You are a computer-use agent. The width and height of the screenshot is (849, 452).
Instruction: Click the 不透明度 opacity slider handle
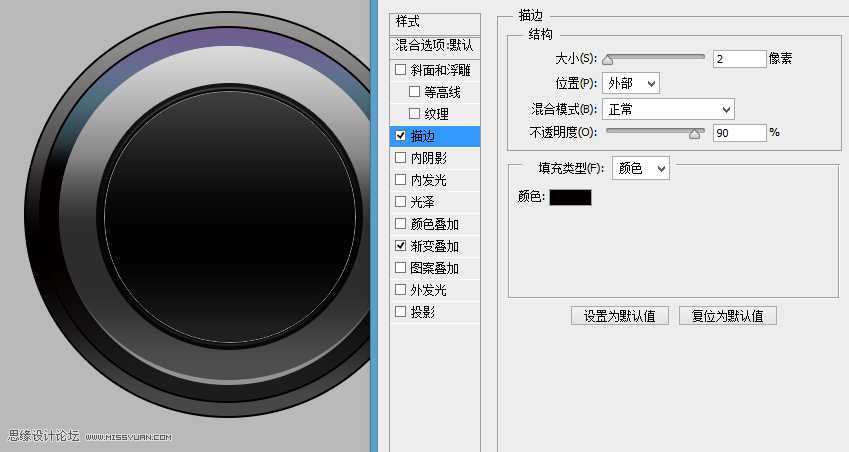click(x=695, y=133)
